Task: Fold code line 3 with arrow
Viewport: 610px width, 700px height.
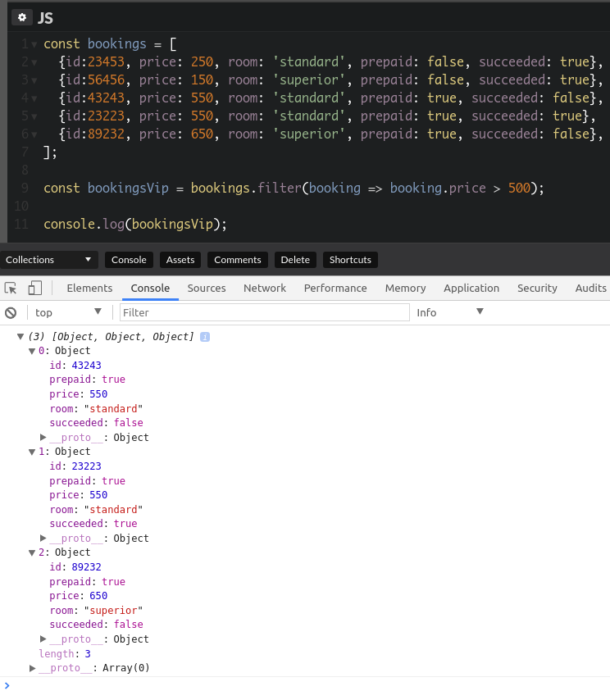Action: tap(34, 81)
